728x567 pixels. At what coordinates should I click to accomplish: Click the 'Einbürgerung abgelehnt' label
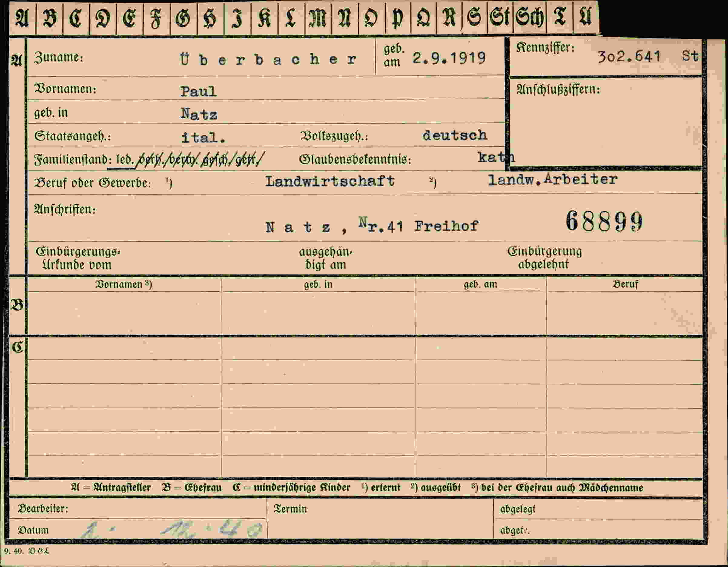click(545, 258)
